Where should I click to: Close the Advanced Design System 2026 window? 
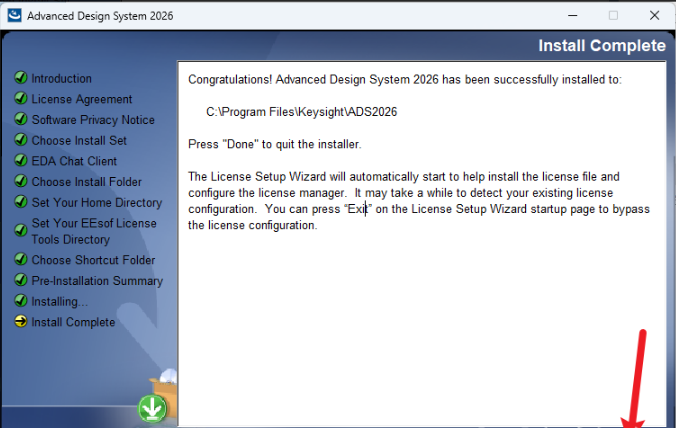click(x=654, y=16)
